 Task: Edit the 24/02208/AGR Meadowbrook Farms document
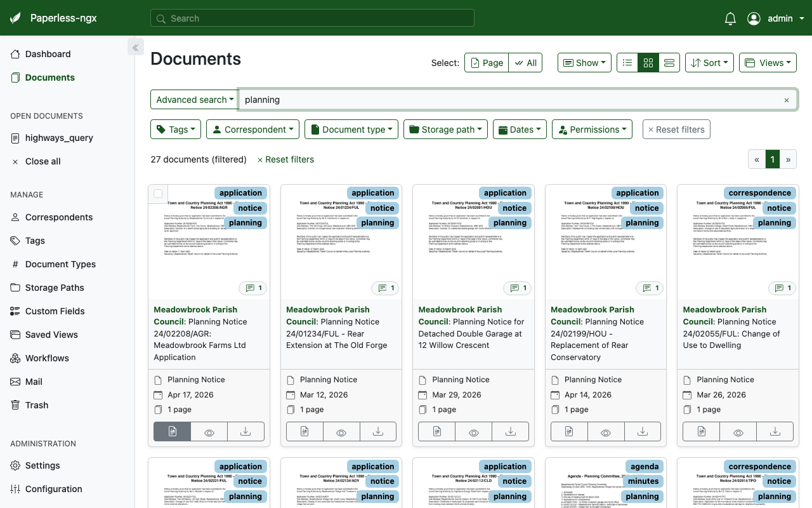(172, 431)
